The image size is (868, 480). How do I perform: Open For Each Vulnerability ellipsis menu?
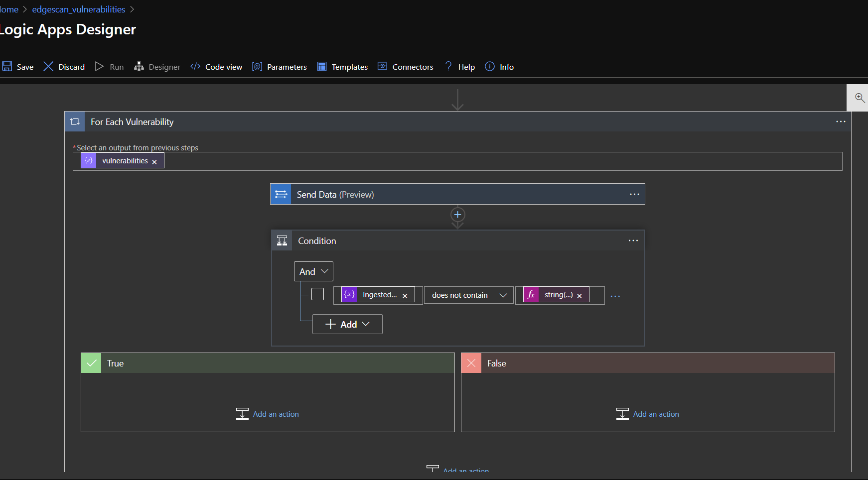841,121
